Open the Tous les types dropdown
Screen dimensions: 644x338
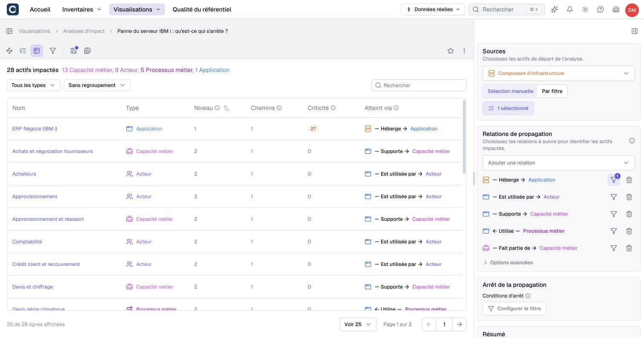coord(34,85)
